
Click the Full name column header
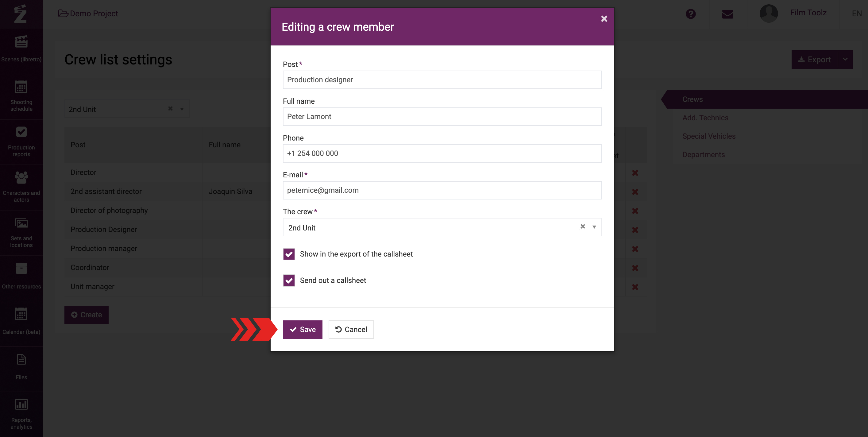(x=224, y=145)
